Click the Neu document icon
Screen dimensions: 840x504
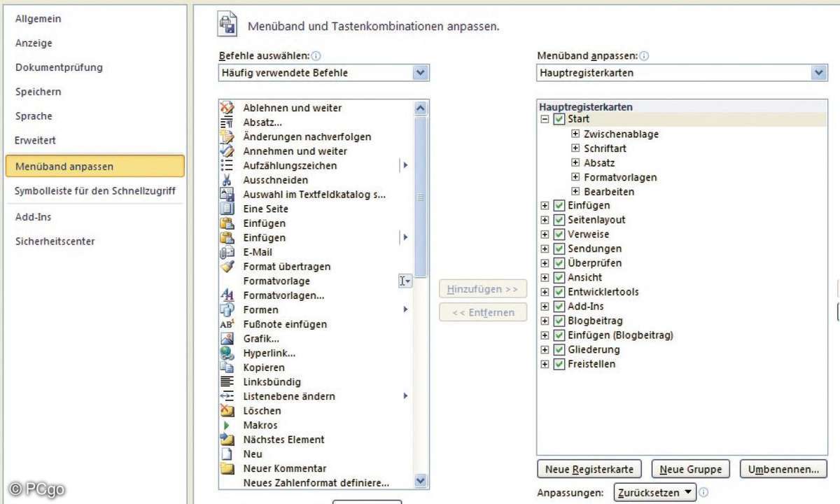click(x=227, y=454)
